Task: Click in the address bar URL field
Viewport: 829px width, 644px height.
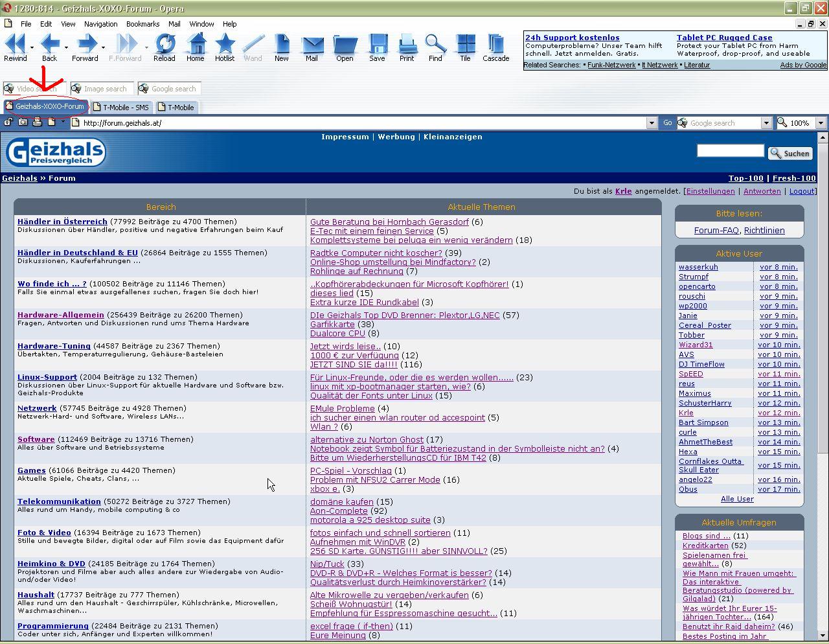Action: click(x=363, y=122)
